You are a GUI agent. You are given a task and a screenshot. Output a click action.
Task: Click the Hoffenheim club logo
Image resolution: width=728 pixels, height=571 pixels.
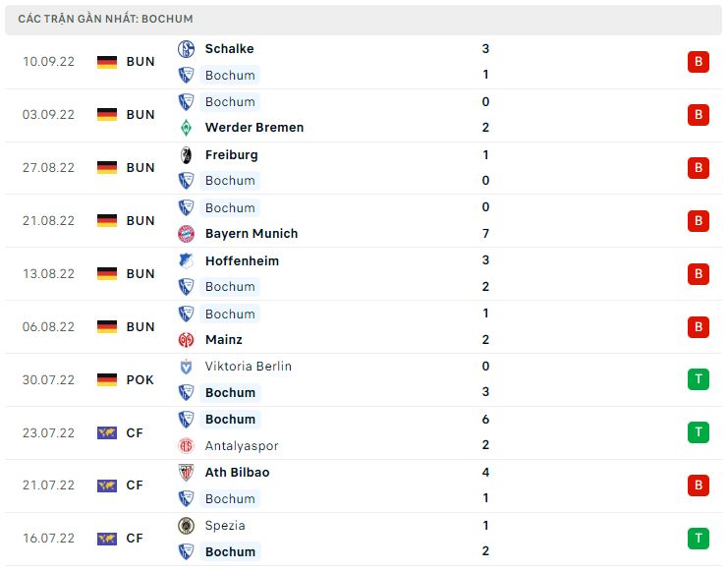(186, 261)
